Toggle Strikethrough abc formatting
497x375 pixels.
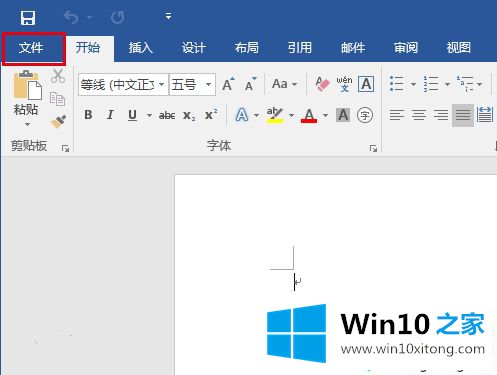click(x=167, y=115)
